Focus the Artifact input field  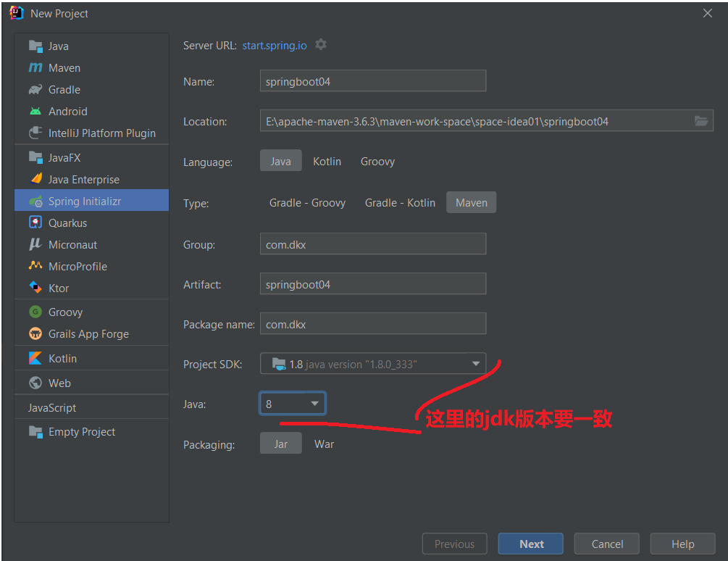[x=373, y=283]
